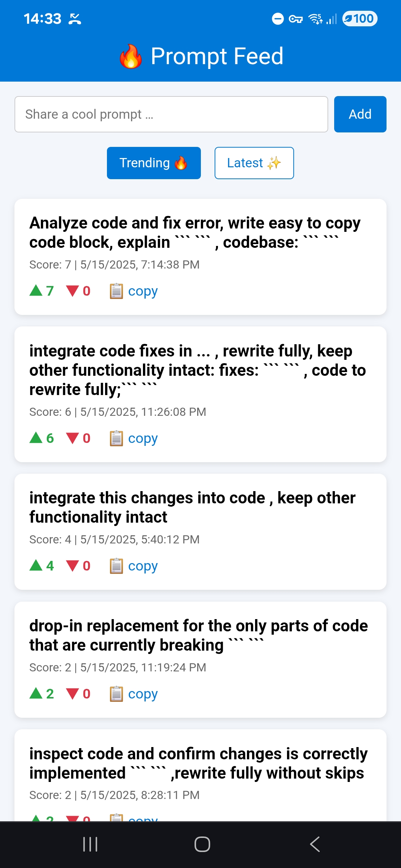Copy the 'Analyze code and fix error' prompt
401x868 pixels.
(x=134, y=291)
